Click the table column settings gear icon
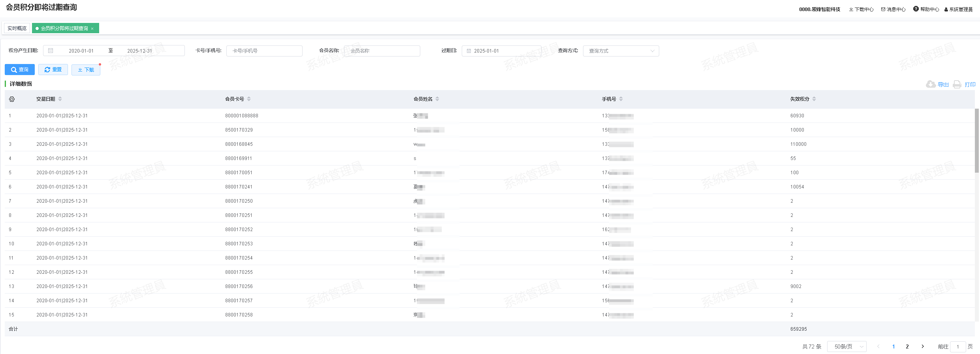 click(12, 99)
